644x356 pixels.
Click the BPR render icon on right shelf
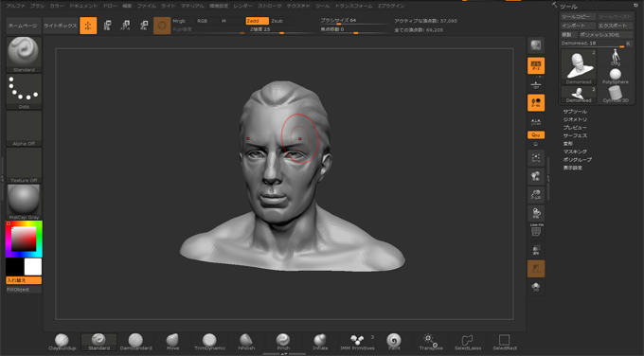(536, 45)
